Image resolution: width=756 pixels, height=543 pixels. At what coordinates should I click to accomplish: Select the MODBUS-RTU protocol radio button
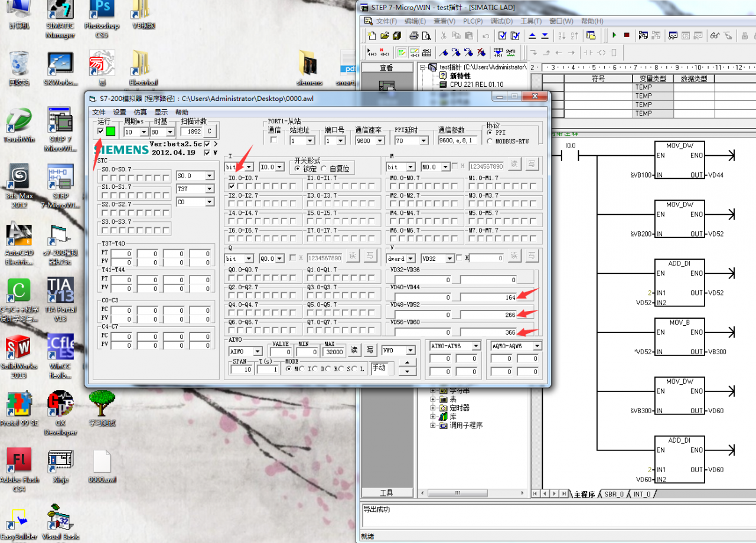pyautogui.click(x=490, y=141)
